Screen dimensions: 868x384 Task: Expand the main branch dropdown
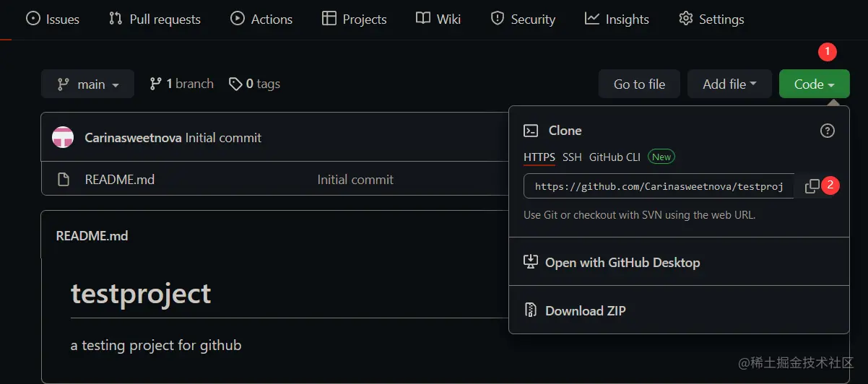(x=87, y=84)
